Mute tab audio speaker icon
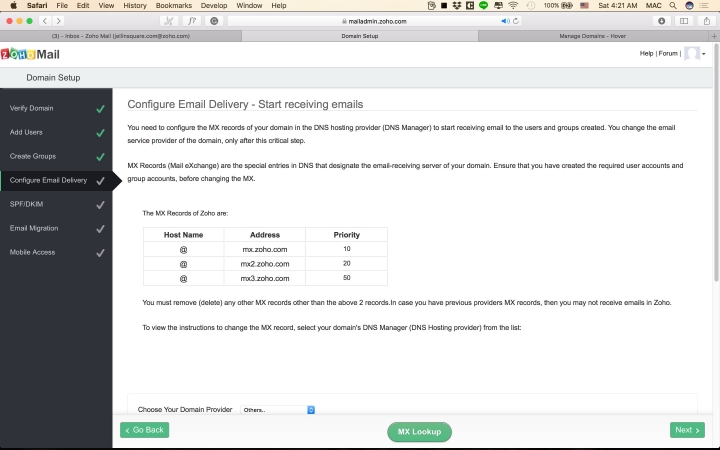Image resolution: width=720 pixels, height=450 pixels. [505, 21]
